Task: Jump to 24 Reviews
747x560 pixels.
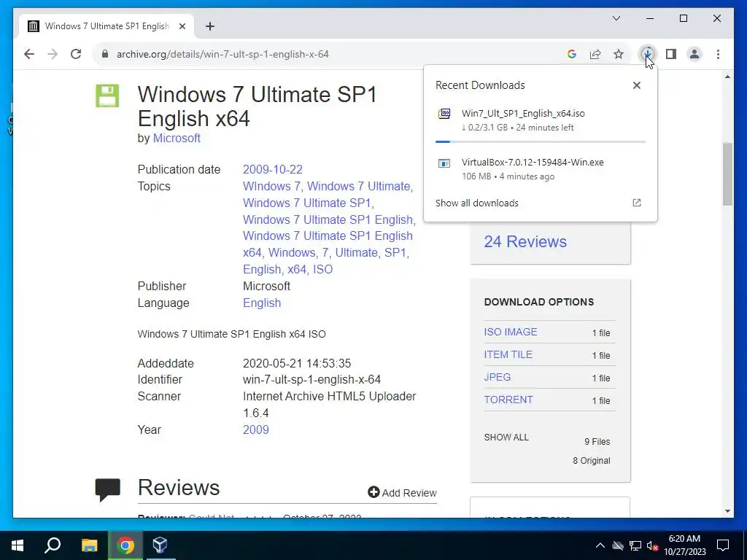Action: (525, 241)
